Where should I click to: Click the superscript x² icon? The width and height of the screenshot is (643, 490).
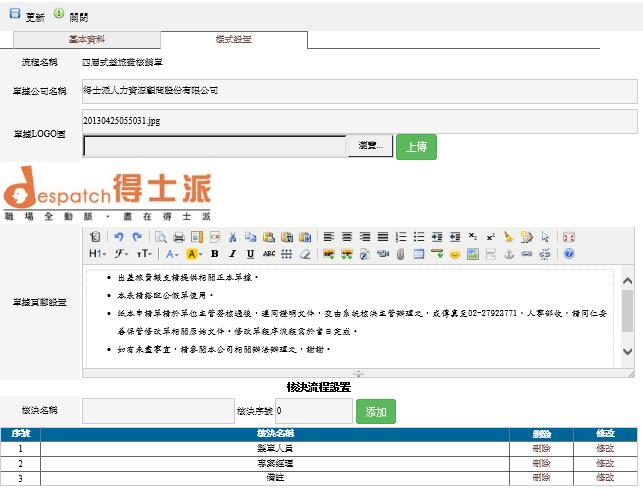[x=491, y=237]
